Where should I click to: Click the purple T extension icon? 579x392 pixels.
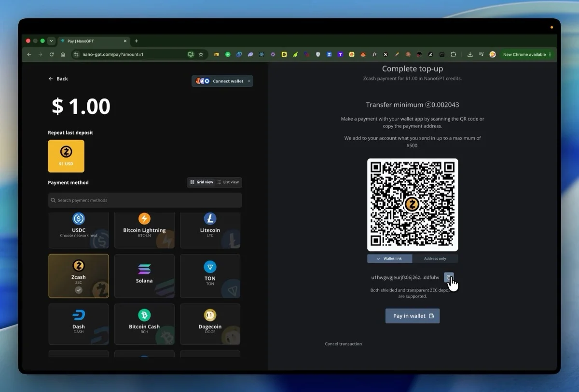(x=341, y=54)
